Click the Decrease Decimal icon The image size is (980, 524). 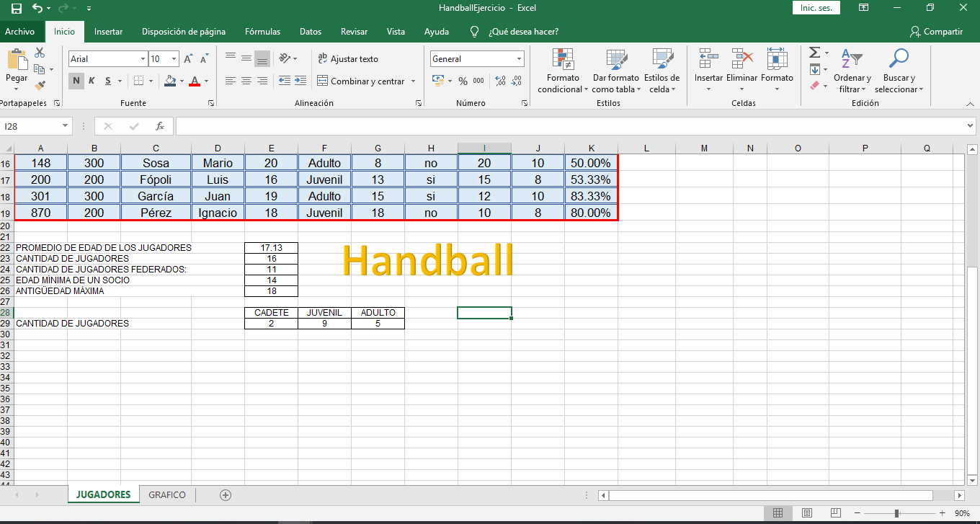(517, 81)
